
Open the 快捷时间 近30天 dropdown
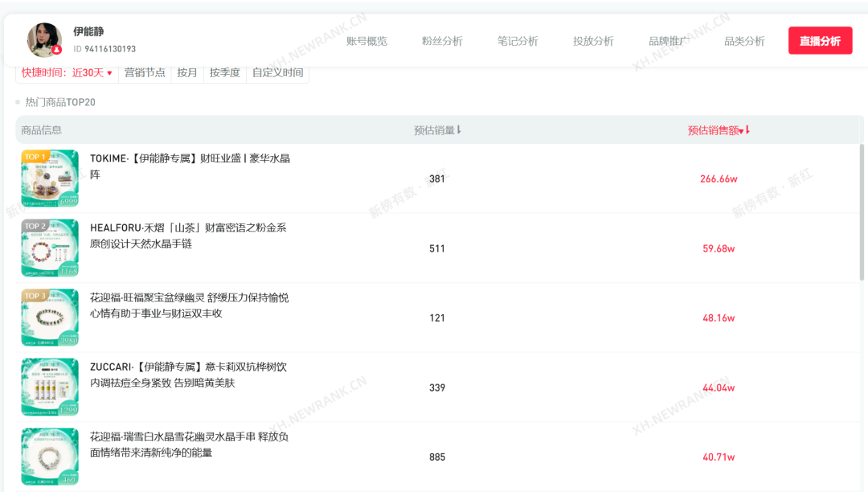tap(67, 72)
